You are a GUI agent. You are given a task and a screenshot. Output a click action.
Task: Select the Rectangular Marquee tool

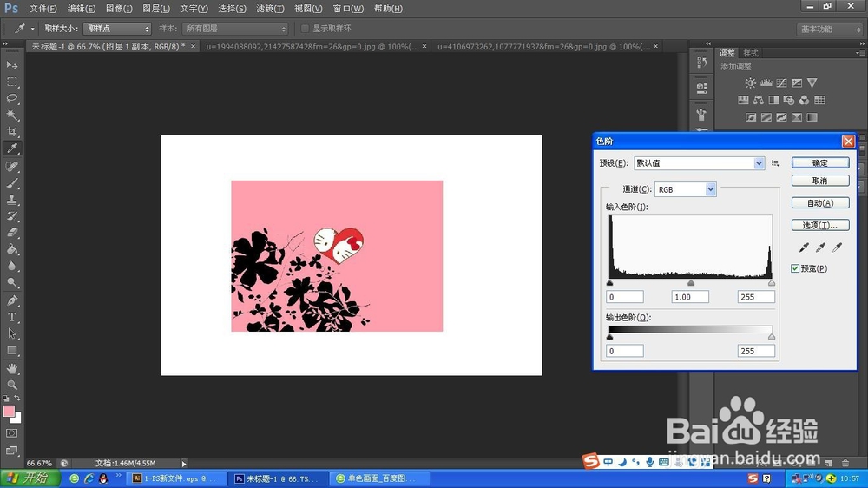pyautogui.click(x=11, y=82)
